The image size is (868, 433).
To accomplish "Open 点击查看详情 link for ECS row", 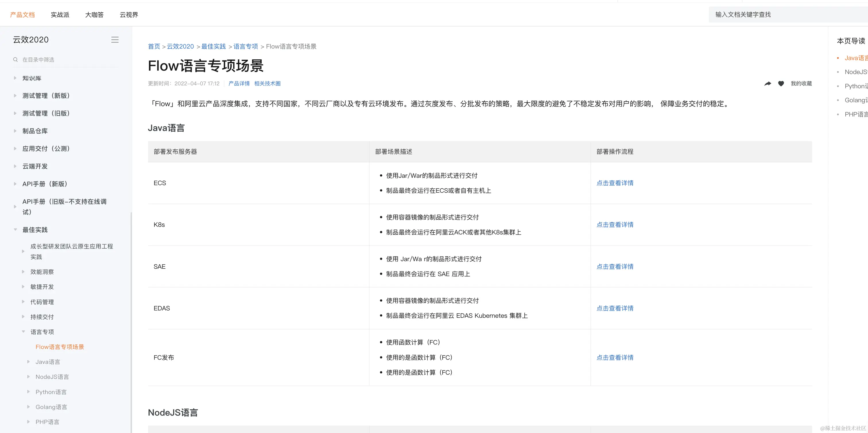I will point(615,183).
